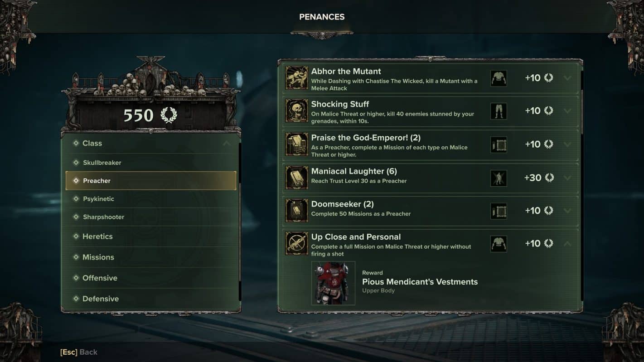The width and height of the screenshot is (644, 362).
Task: Click the Doomseeker penance icon
Action: click(296, 211)
